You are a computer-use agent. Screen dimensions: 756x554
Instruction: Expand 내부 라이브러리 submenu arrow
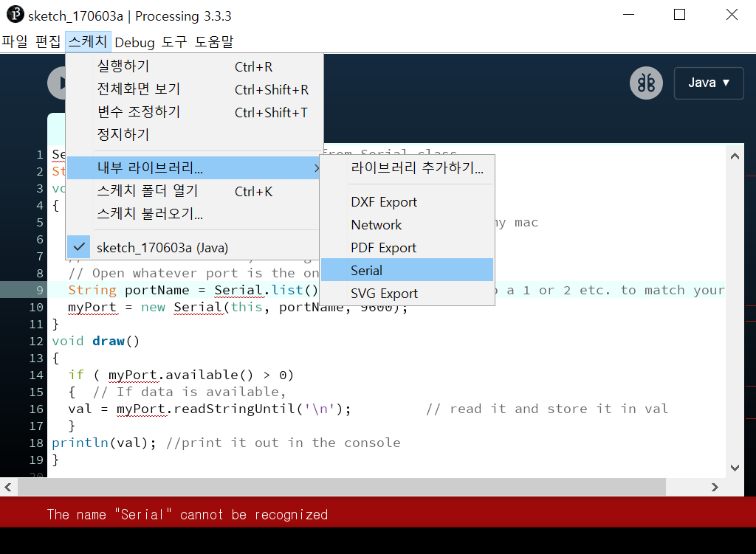point(316,168)
